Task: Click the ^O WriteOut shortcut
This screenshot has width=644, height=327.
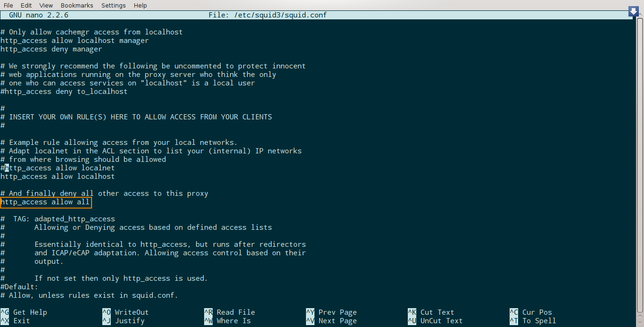Action: pyautogui.click(x=125, y=312)
